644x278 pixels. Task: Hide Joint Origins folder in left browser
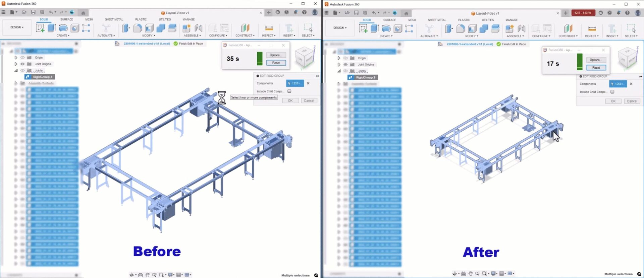click(x=22, y=64)
